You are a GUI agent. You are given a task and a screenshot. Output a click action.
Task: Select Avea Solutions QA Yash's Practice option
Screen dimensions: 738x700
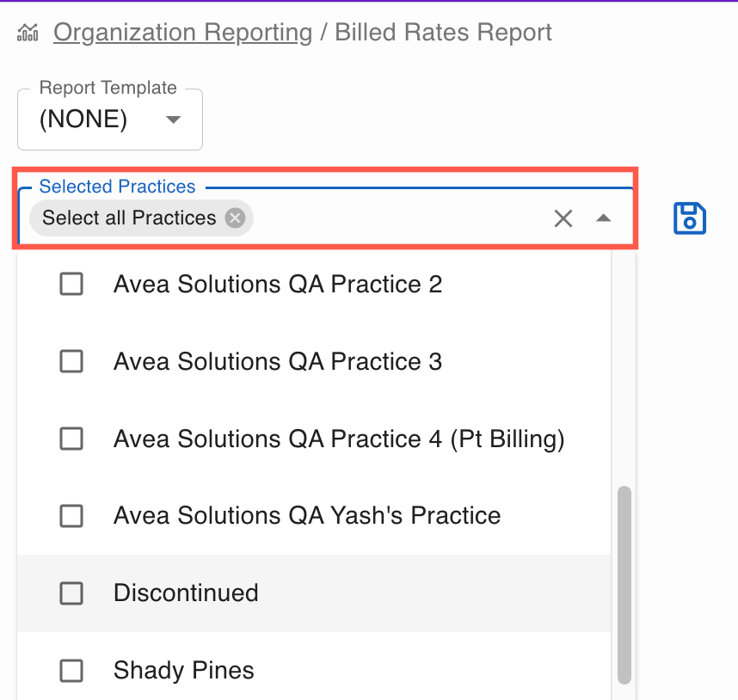click(307, 516)
